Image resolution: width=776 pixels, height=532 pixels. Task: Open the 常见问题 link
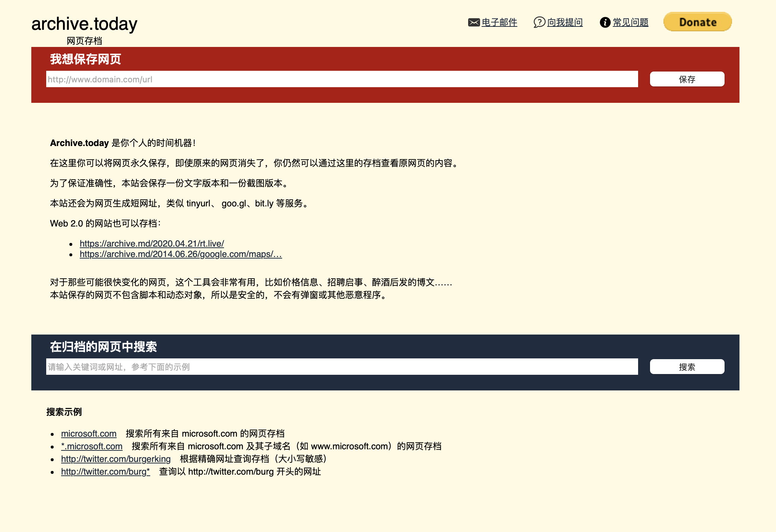[631, 22]
